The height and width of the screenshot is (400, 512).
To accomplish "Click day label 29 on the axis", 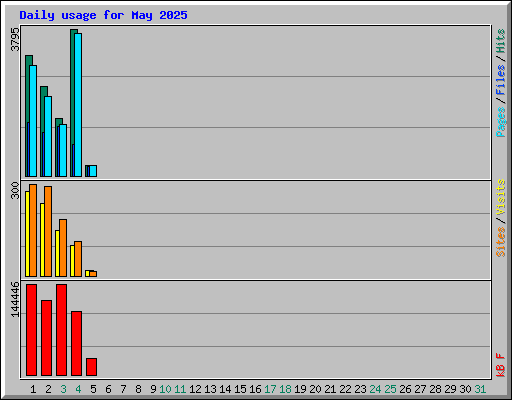I will 450,389.
